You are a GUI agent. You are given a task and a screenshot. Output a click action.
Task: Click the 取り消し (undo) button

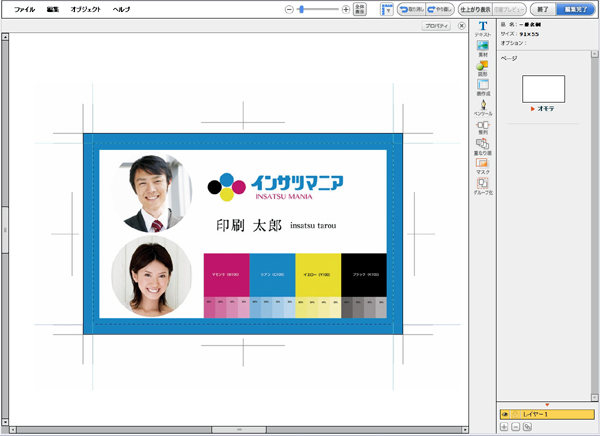coord(411,9)
